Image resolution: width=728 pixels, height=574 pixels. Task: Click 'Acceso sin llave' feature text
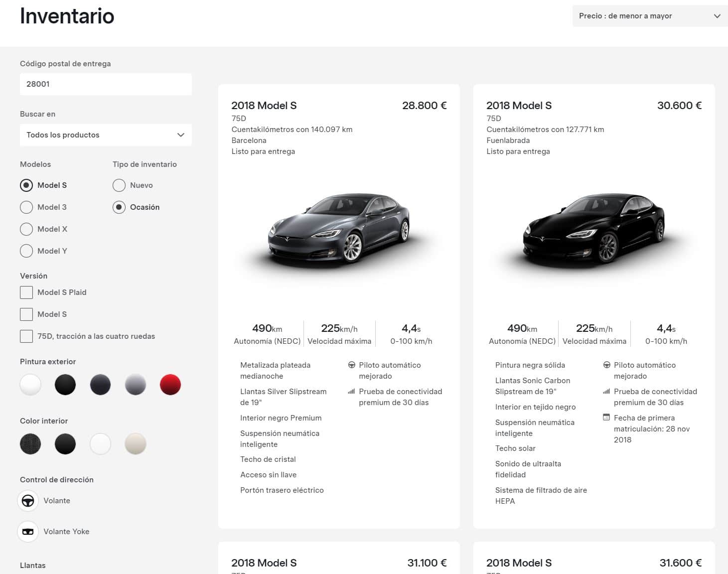[x=269, y=475]
